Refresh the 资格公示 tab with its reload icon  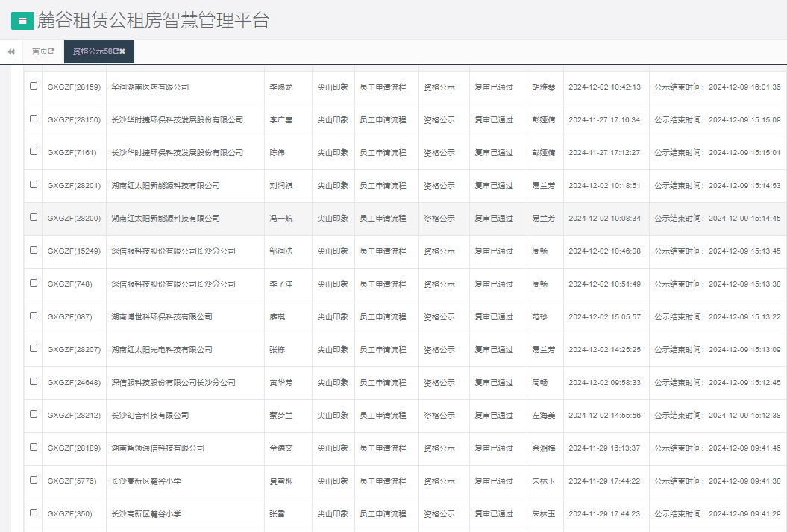pyautogui.click(x=116, y=52)
